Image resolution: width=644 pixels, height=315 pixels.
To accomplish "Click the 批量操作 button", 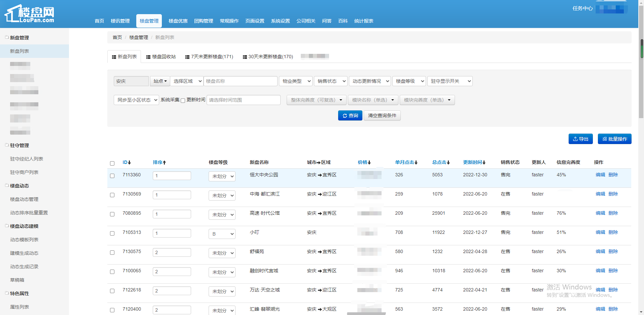I will click(x=614, y=139).
